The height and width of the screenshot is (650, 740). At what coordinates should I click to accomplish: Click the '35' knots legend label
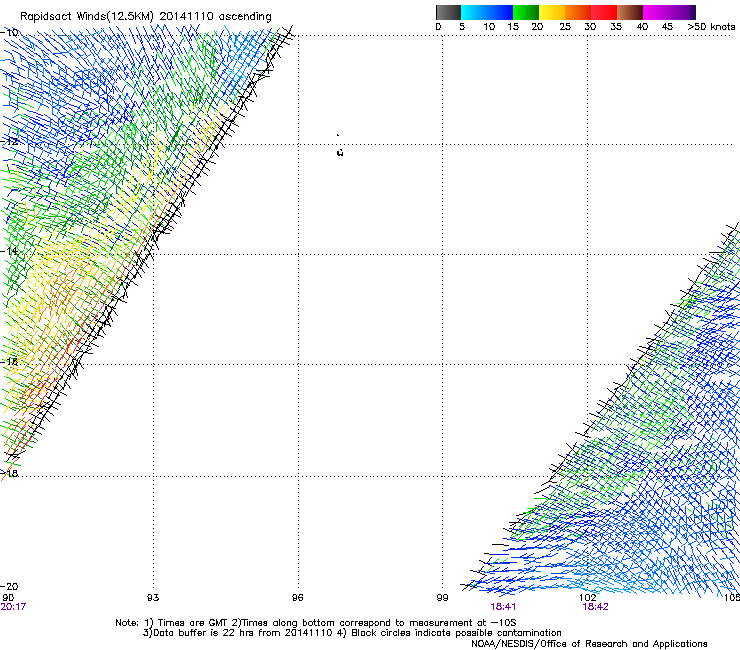(x=616, y=27)
